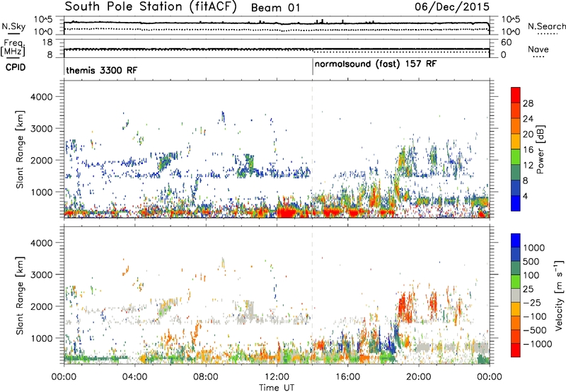Click the '04:00' time tick label

(x=134, y=377)
